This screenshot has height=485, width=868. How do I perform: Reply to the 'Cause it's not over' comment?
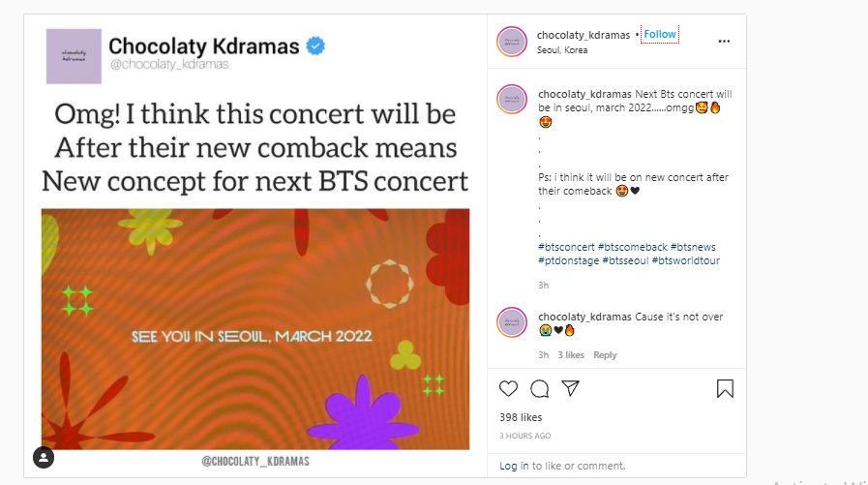605,355
